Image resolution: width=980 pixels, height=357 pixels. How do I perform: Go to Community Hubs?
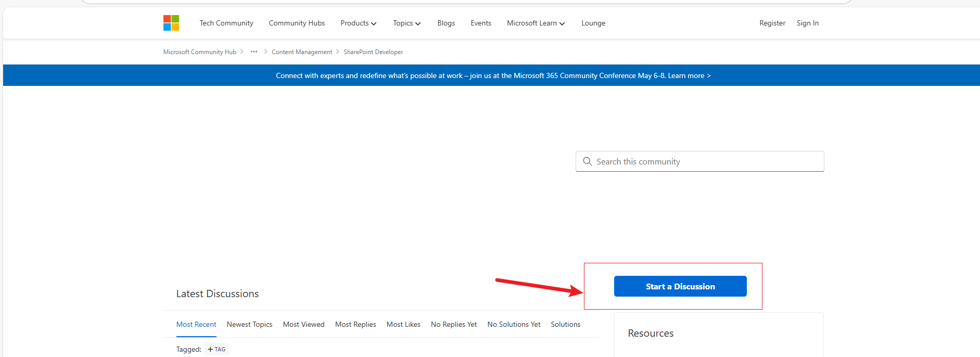click(297, 23)
